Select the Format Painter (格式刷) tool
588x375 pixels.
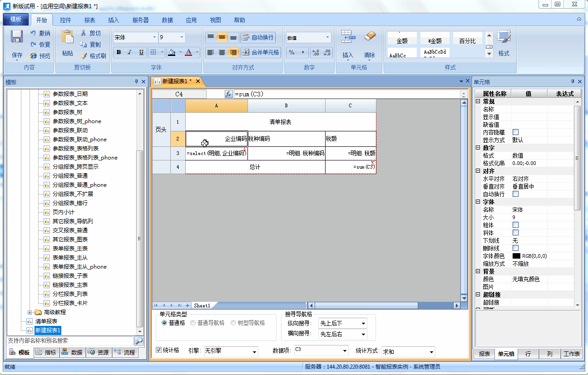[x=93, y=56]
